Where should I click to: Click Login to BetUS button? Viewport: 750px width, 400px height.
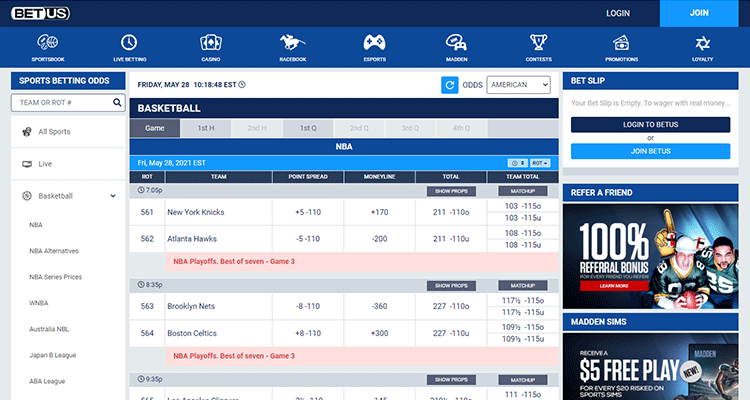pos(651,124)
